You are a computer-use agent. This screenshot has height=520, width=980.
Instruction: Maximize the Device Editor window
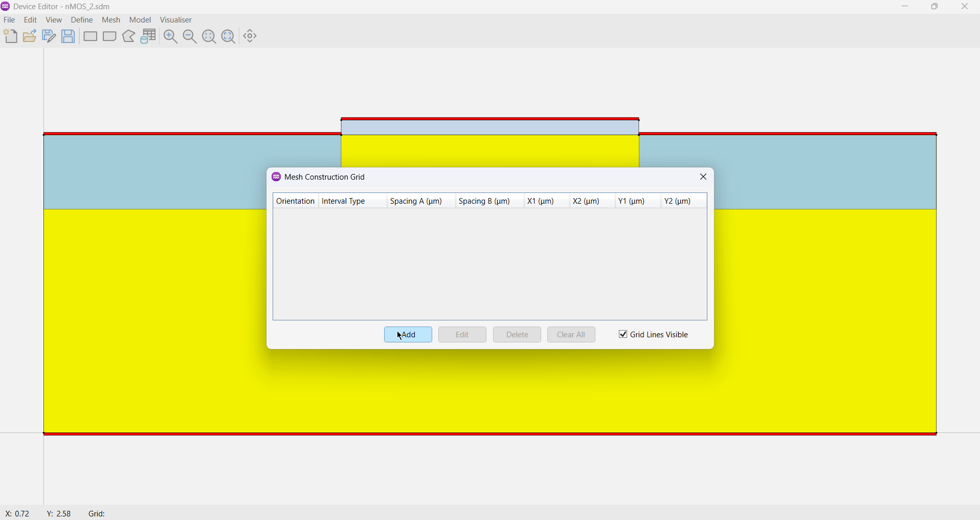(x=935, y=7)
